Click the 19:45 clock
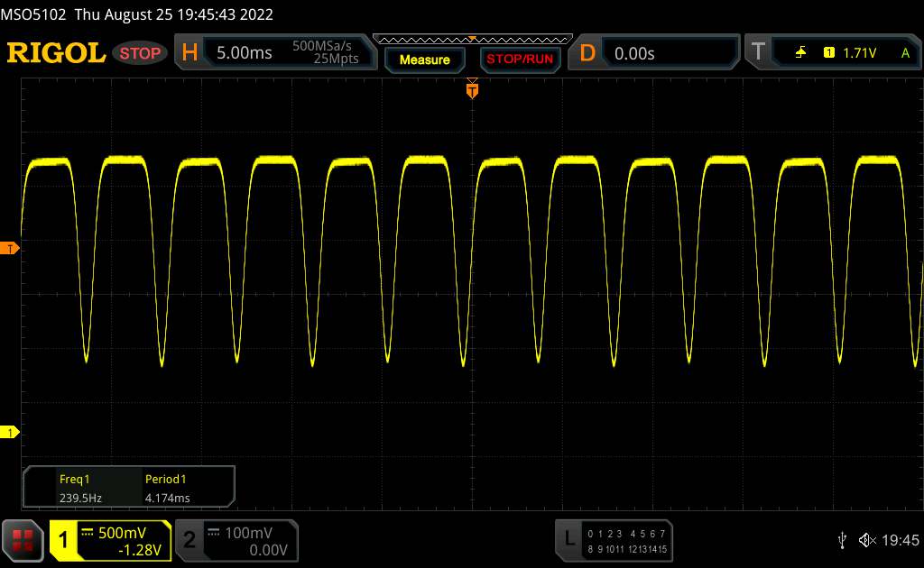The height and width of the screenshot is (568, 924). pos(900,540)
